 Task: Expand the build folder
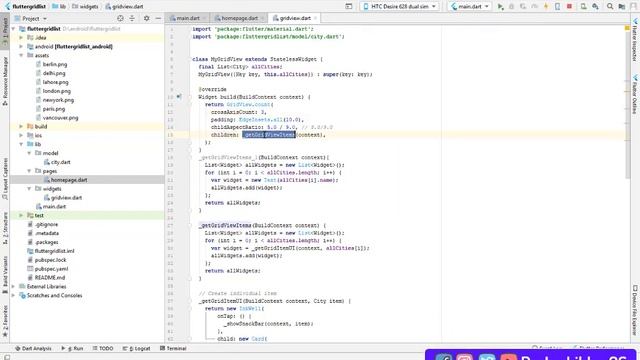(x=21, y=127)
